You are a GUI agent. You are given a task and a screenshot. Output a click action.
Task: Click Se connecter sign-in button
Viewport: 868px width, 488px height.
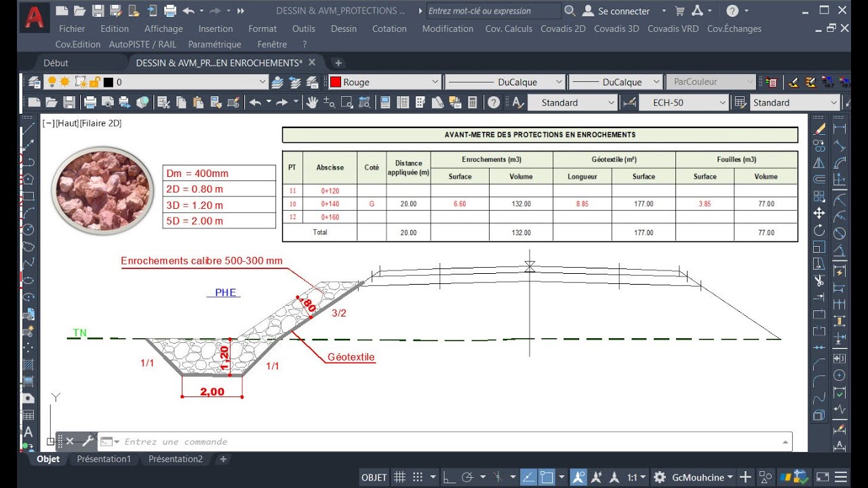coord(616,11)
